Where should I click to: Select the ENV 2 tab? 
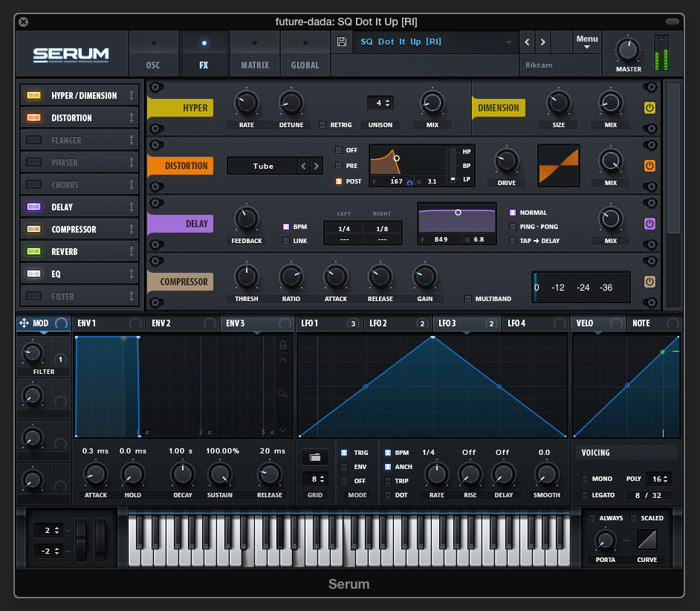[183, 323]
